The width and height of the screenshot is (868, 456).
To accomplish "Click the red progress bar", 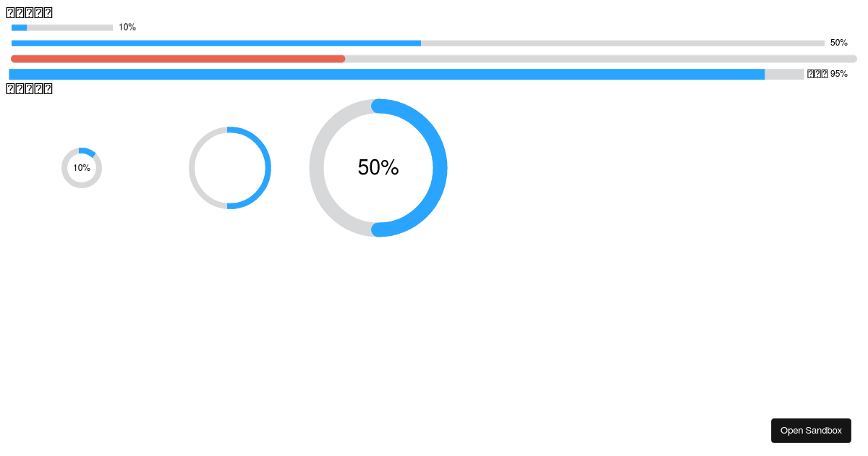I will (x=177, y=58).
